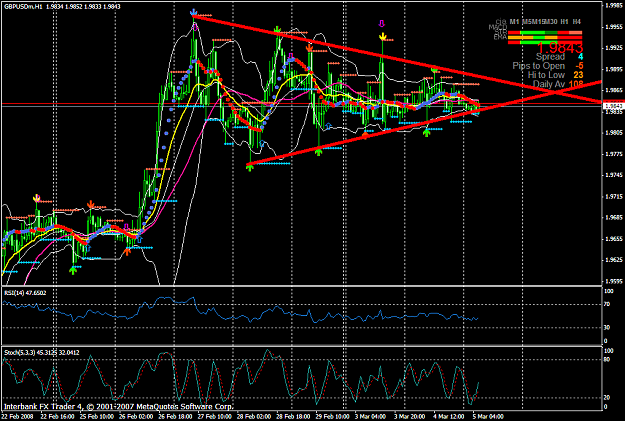The image size is (625, 421).
Task: Click the 1.9985 price axis label
Action: point(614,6)
